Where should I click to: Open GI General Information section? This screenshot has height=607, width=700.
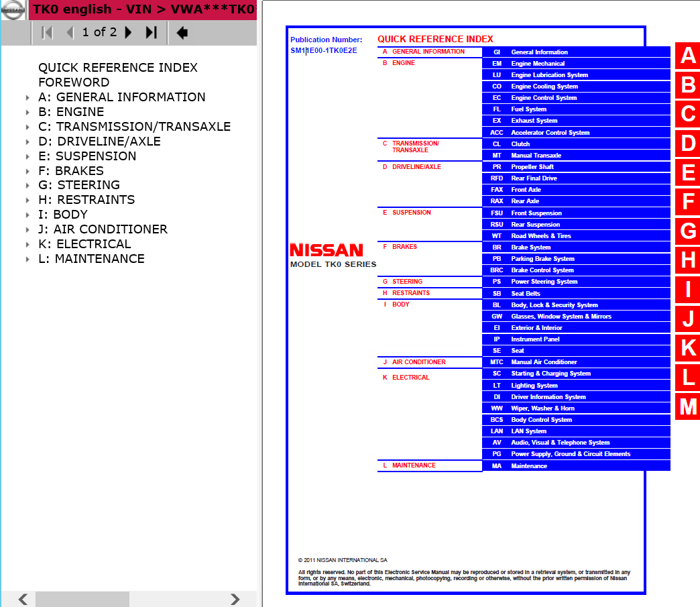[x=577, y=52]
